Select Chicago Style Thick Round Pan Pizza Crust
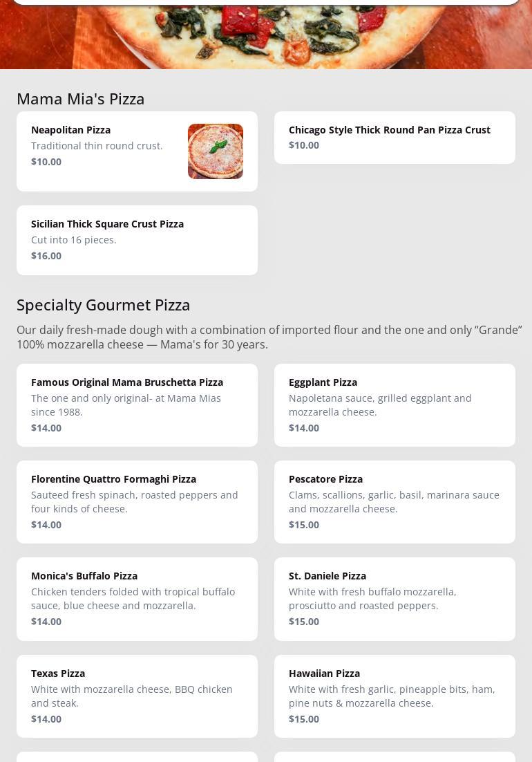Viewport: 532px width, 762px height. (389, 130)
